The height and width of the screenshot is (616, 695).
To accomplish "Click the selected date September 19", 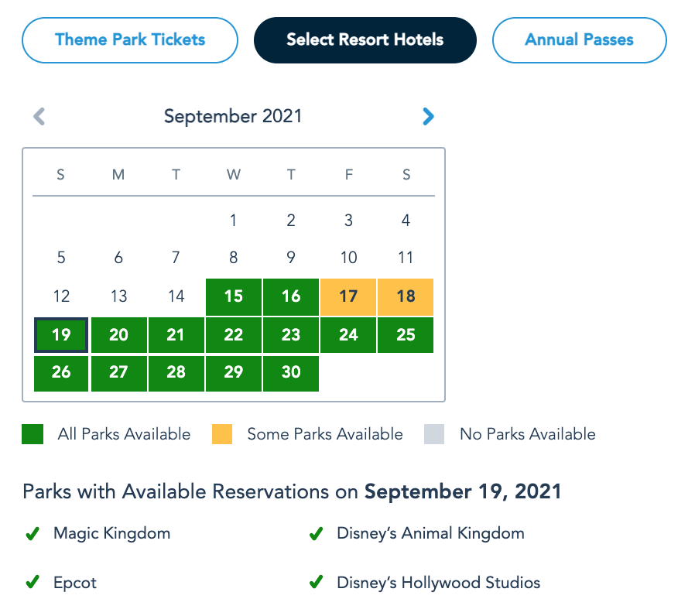I will [x=61, y=335].
